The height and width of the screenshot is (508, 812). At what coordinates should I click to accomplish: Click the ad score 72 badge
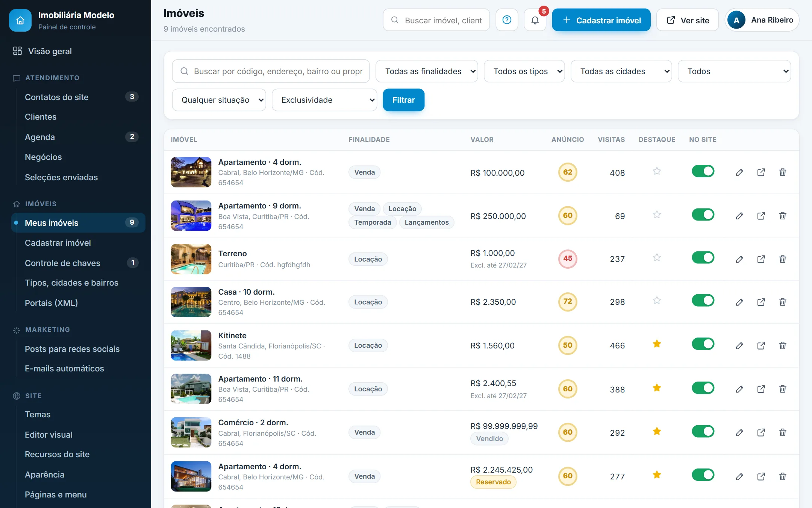(x=568, y=301)
